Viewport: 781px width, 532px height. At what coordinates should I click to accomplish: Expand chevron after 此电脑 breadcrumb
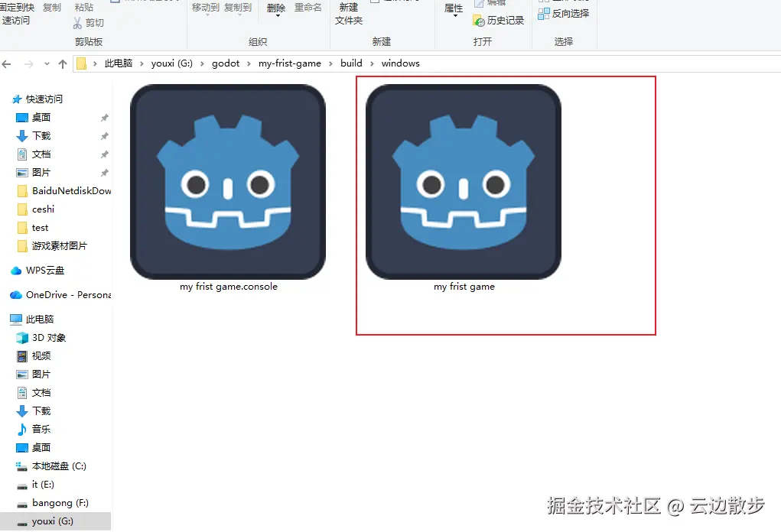142,63
